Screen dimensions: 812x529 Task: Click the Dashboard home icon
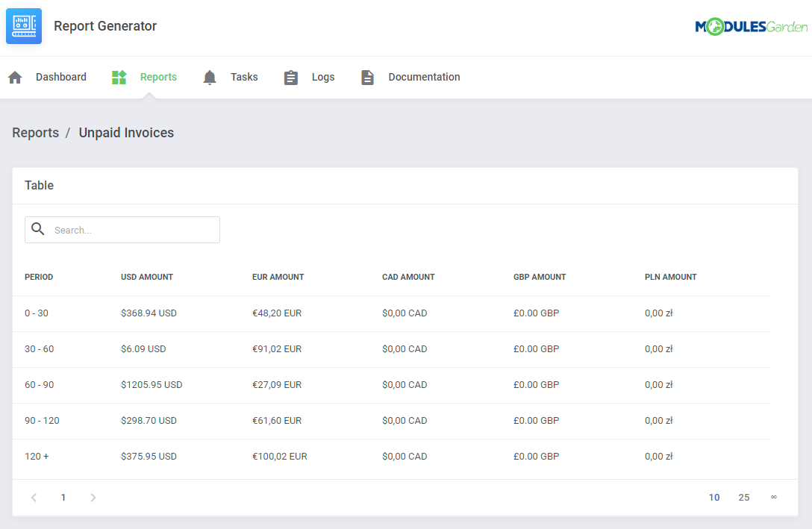[15, 78]
